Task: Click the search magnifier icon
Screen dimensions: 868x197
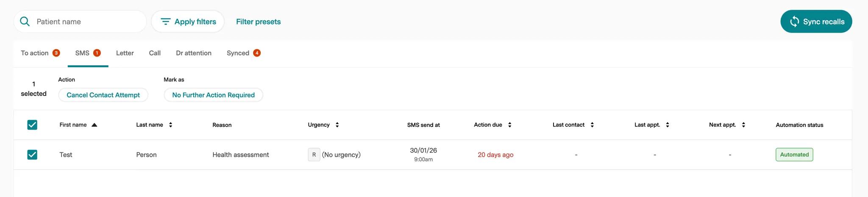Action: click(x=25, y=22)
